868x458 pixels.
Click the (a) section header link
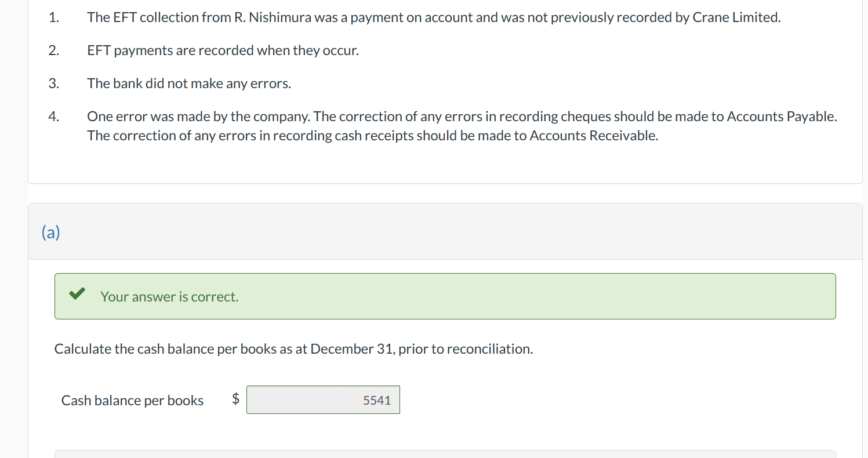(x=50, y=232)
